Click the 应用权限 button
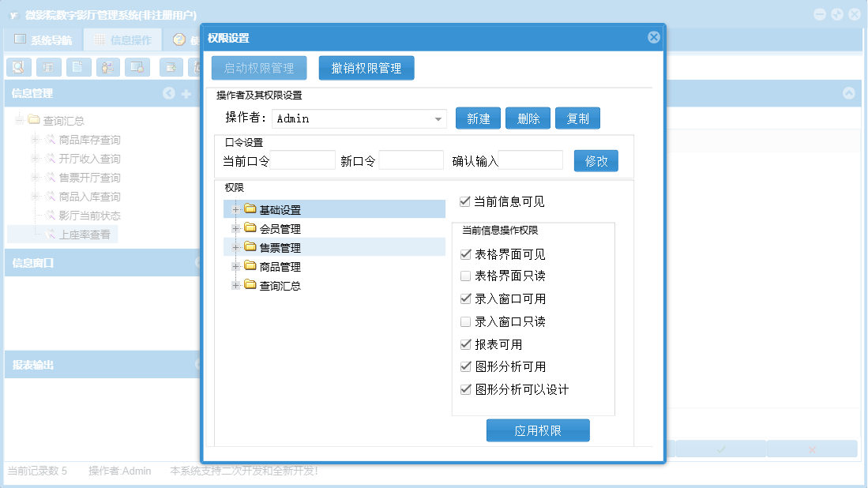This screenshot has height=488, width=868. [x=538, y=430]
